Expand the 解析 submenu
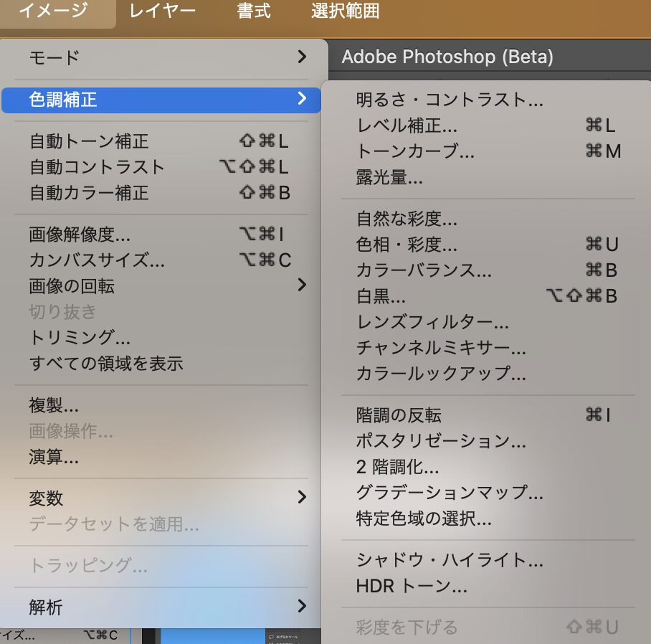Viewport: 651px width, 644px height. (163, 607)
